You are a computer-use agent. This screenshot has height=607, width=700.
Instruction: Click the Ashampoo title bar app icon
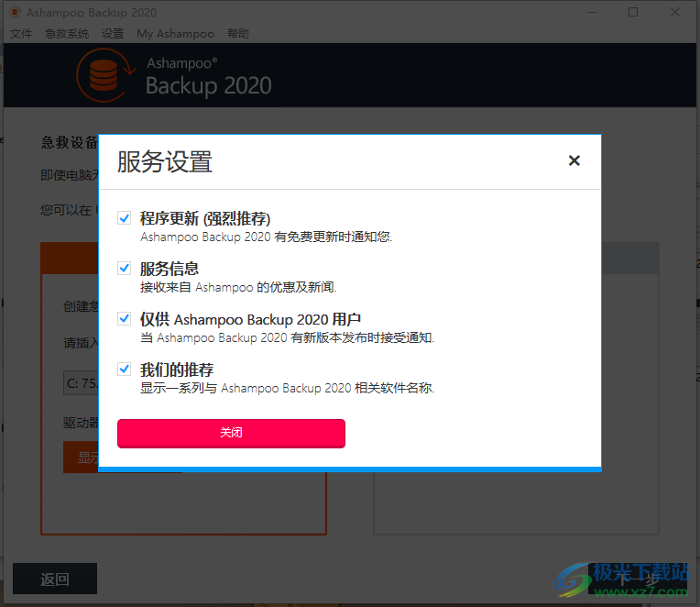[x=15, y=12]
